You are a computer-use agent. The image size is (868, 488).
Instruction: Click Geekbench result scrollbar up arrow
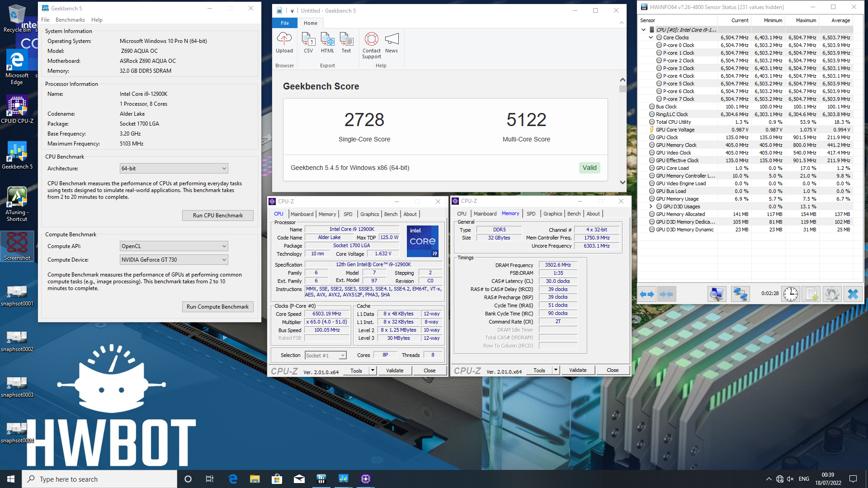(x=623, y=80)
